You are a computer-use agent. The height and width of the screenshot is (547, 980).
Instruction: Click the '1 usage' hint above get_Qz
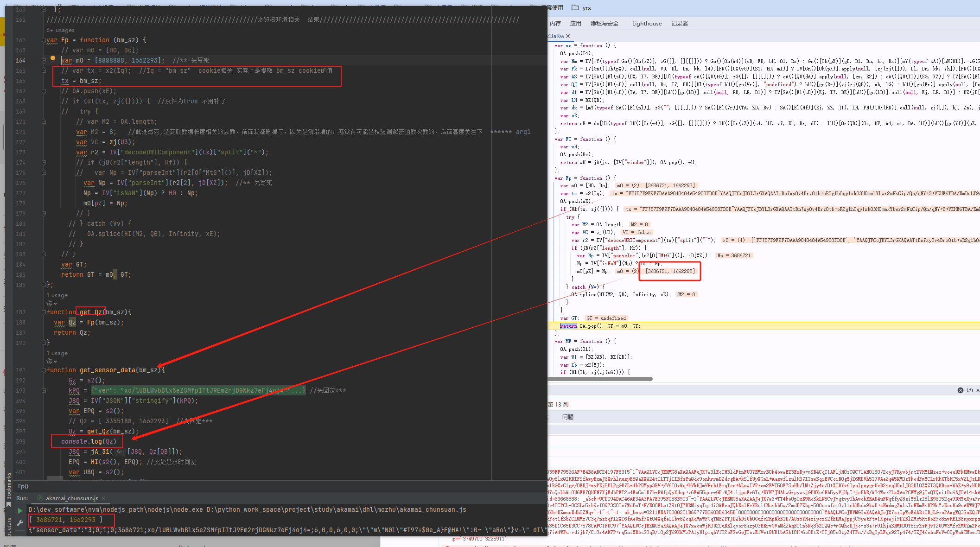(57, 295)
